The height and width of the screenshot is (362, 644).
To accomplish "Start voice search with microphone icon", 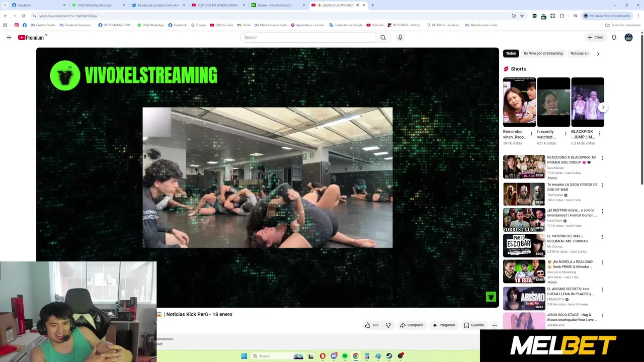I will coord(400,37).
